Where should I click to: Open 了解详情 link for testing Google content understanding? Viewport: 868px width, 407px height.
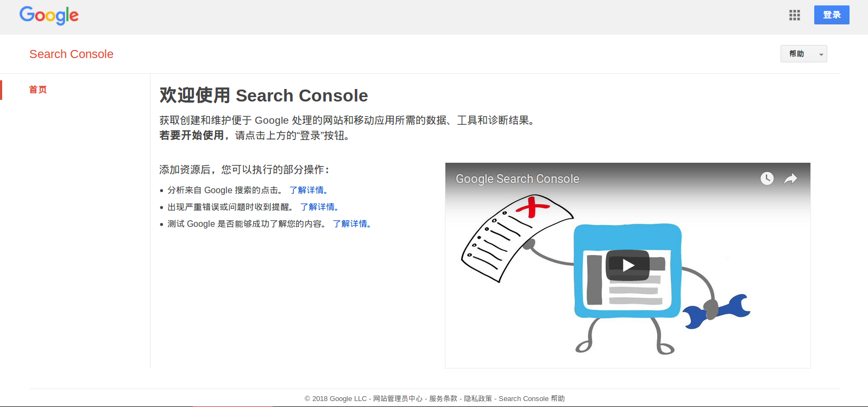click(x=352, y=224)
